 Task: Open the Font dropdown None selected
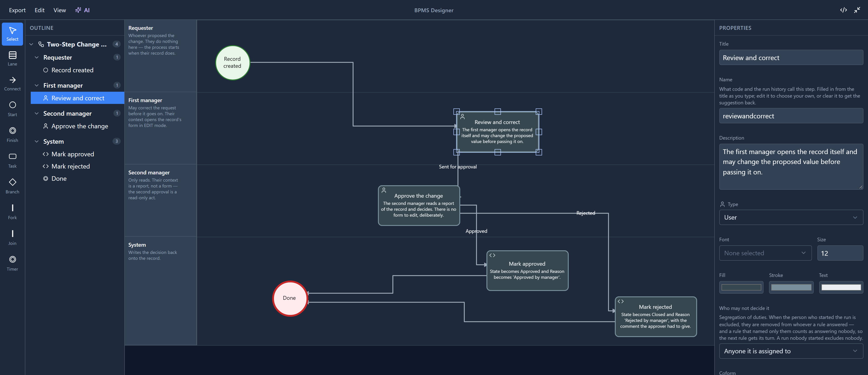tap(765, 253)
